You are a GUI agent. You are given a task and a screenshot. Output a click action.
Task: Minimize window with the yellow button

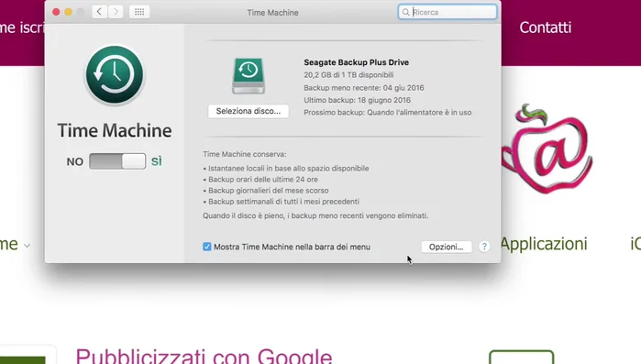click(x=68, y=12)
